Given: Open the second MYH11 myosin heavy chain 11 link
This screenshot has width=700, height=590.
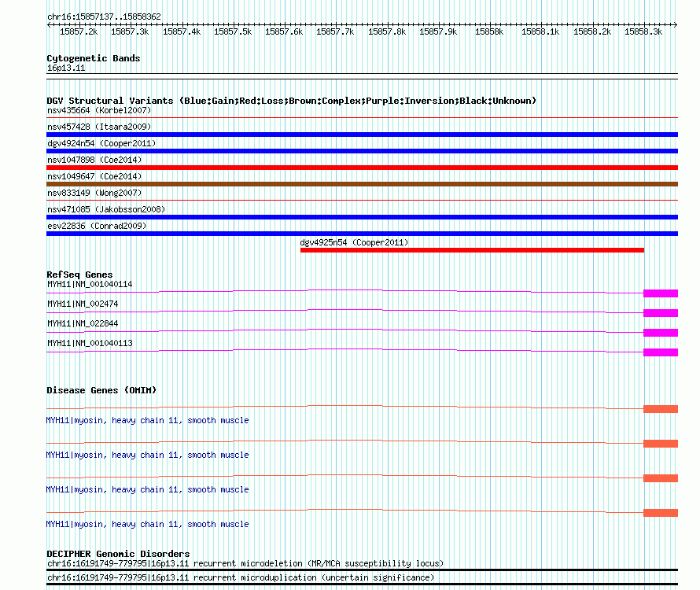Looking at the screenshot, I should (147, 455).
